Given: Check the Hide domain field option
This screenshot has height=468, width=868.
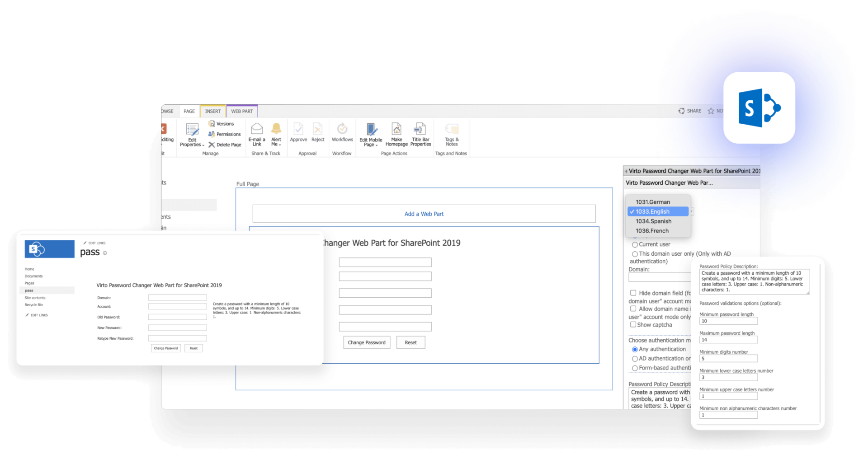Looking at the screenshot, I should click(633, 293).
